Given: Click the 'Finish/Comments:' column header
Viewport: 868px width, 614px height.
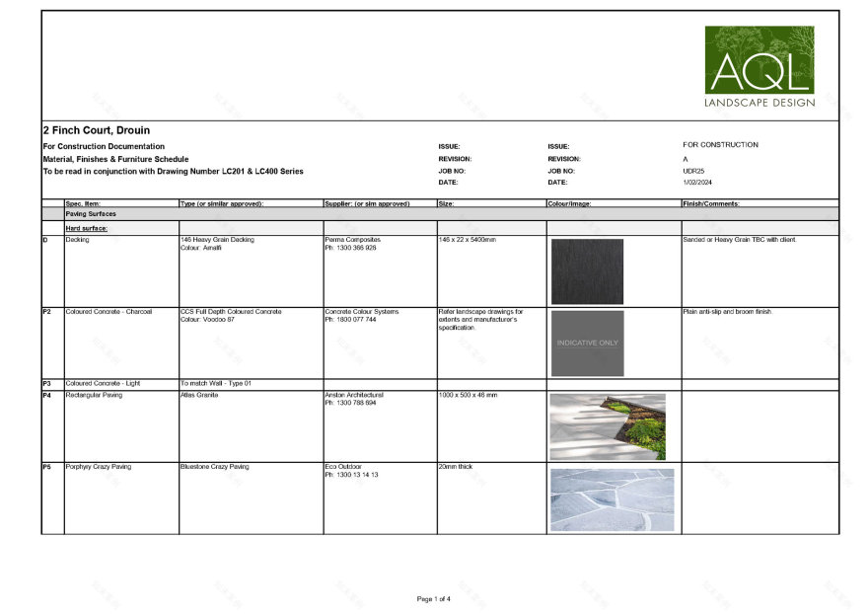Looking at the screenshot, I should coord(711,203).
